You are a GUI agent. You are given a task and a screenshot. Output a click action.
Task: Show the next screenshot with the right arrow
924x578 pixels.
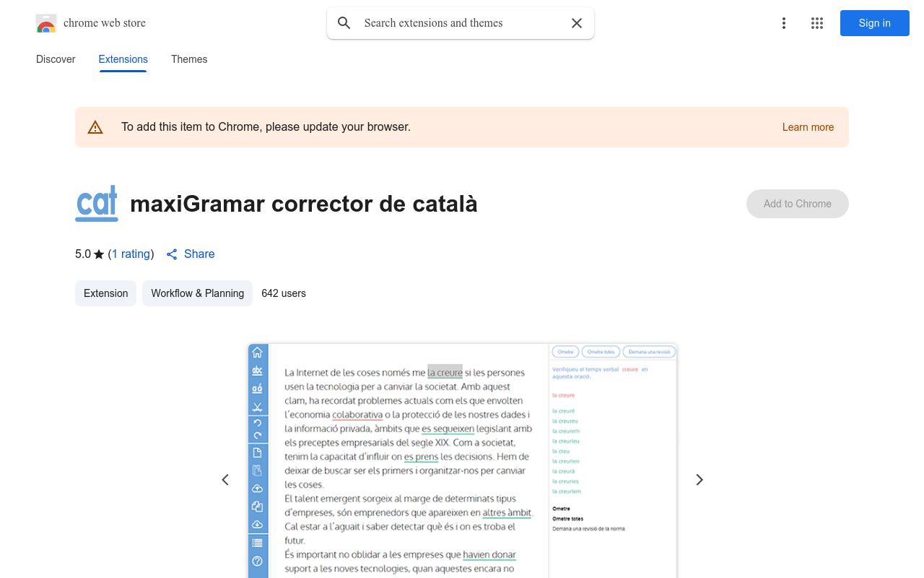[x=699, y=479]
